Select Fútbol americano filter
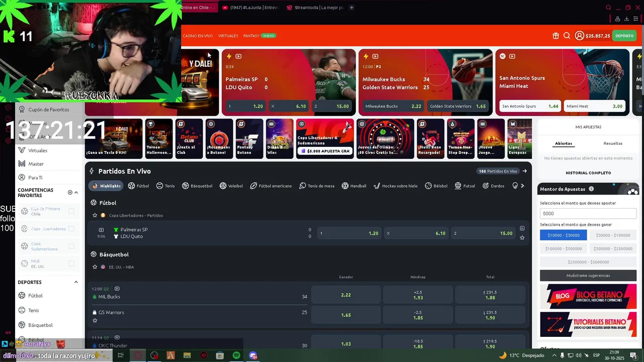 click(271, 186)
